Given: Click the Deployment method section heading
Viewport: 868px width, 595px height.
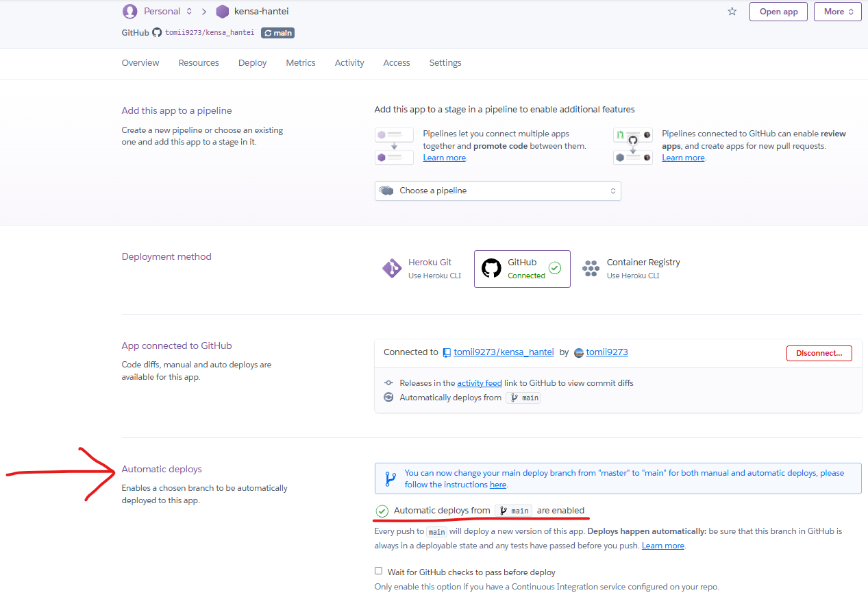Looking at the screenshot, I should click(x=166, y=257).
